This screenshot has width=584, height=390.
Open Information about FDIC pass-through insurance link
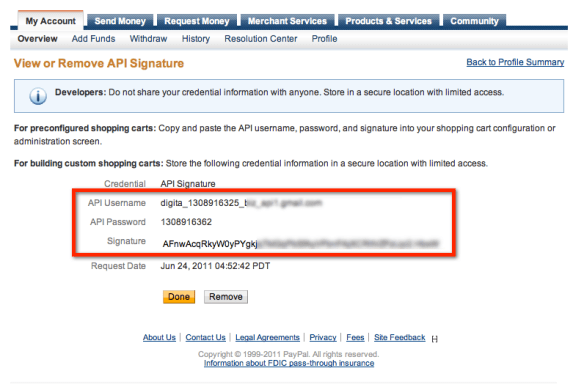289,363
